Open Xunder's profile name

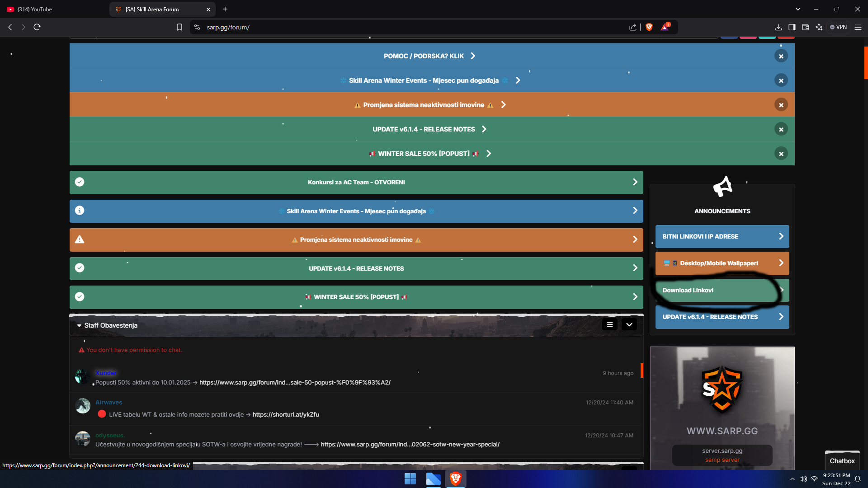tap(106, 373)
